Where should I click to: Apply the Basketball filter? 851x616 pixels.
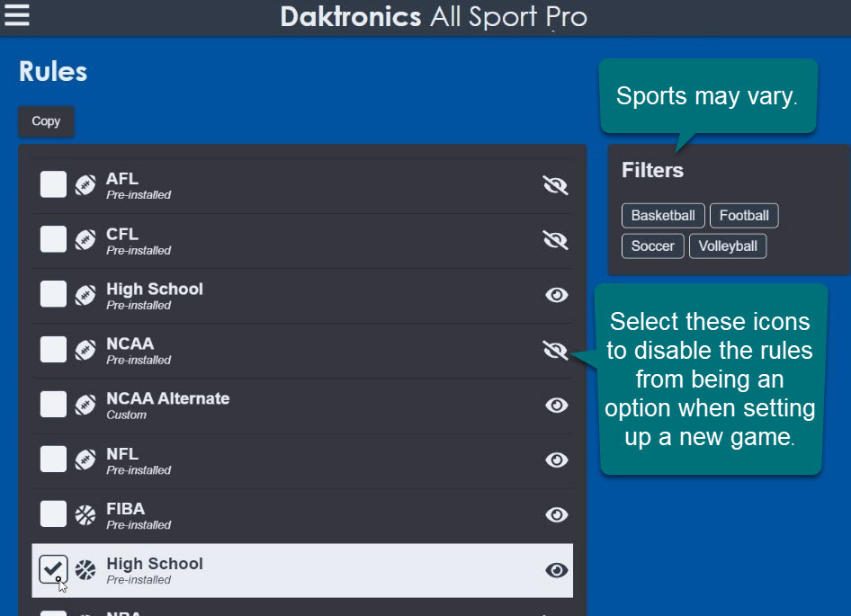tap(663, 215)
